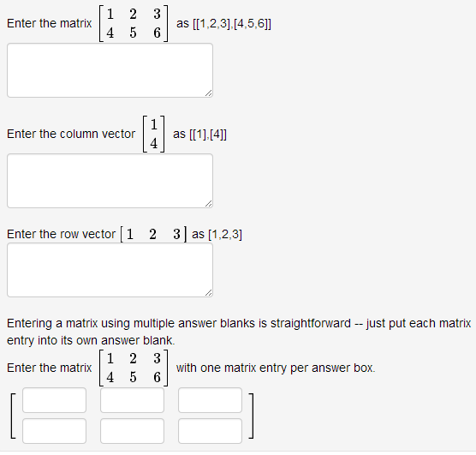Image resolution: width=476 pixels, height=455 pixels.
Task: Click the rendered matrix beside 'with one matrix entry'
Action: coord(134,368)
